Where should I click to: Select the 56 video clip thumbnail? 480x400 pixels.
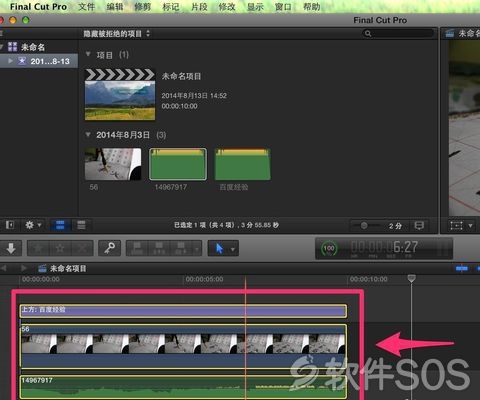click(x=113, y=164)
